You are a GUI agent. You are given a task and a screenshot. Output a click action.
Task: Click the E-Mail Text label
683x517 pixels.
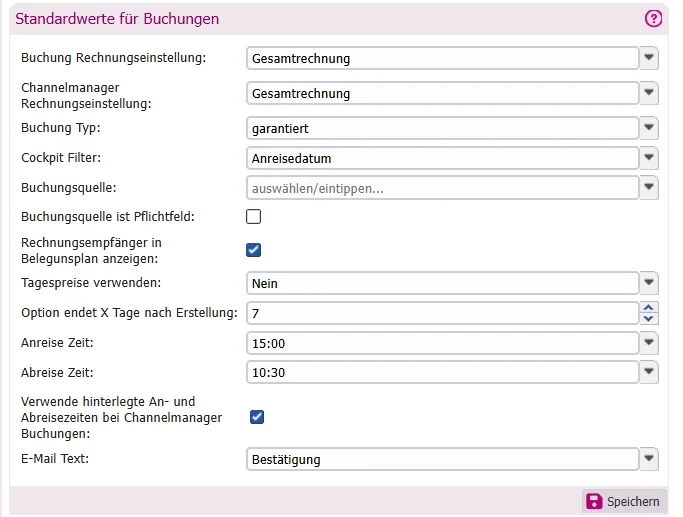pyautogui.click(x=55, y=459)
